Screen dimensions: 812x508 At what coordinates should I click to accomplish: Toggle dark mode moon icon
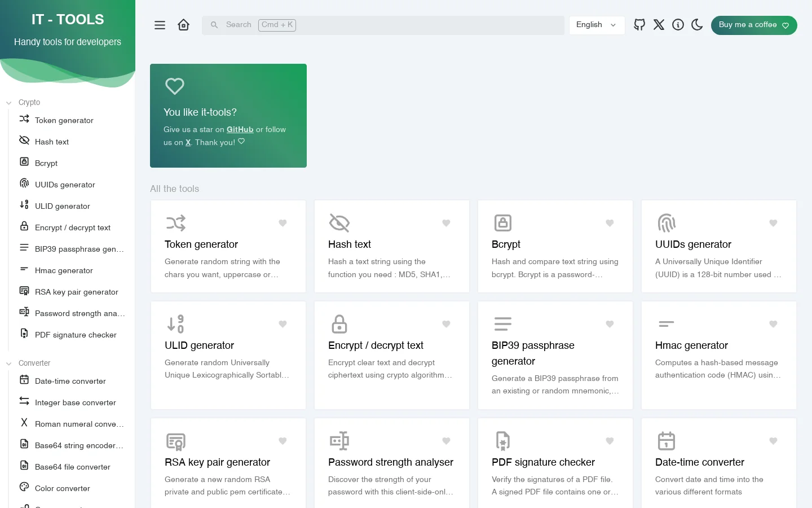697,25
